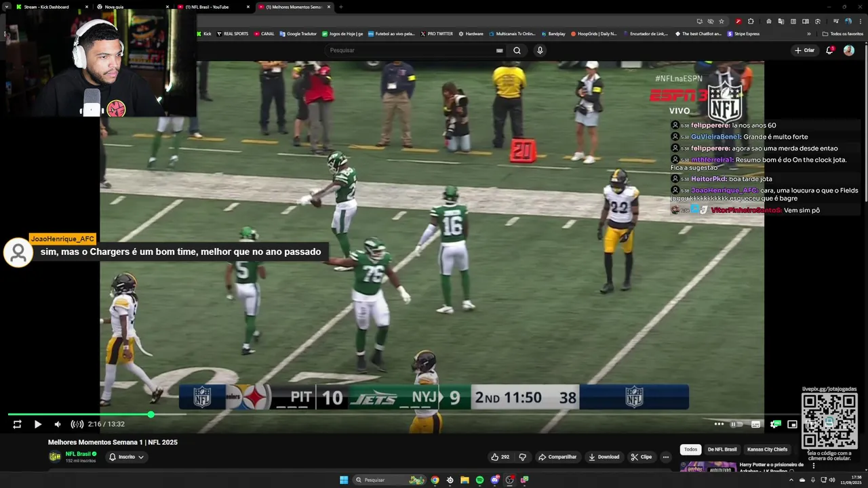Click the Criar create button
Viewport: 868px width, 488px height.
[x=804, y=50]
